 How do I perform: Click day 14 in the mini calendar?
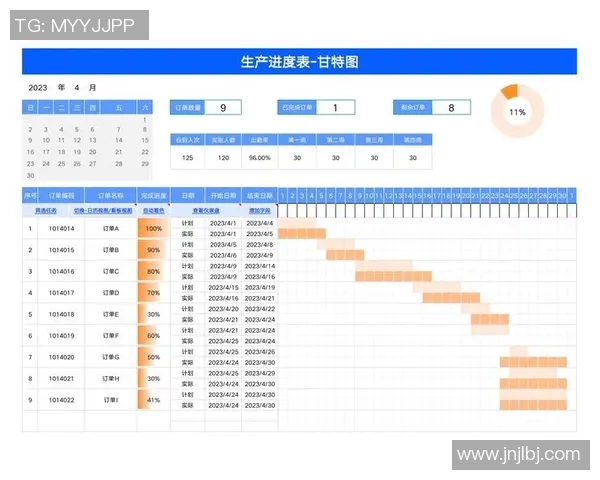click(x=119, y=140)
